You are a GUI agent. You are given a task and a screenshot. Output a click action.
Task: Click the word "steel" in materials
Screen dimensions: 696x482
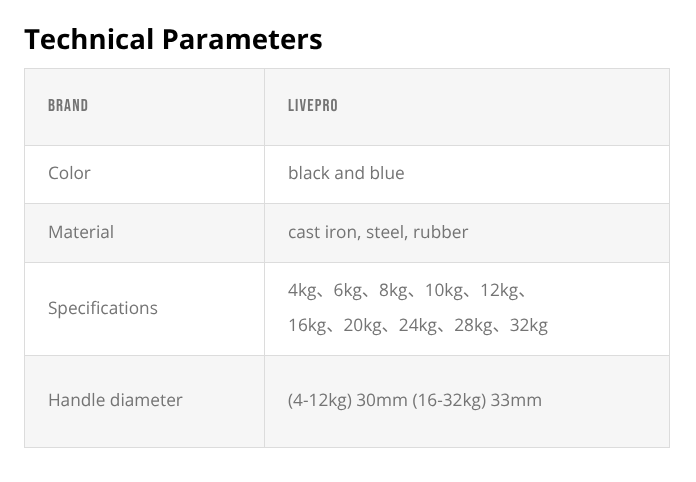point(385,232)
